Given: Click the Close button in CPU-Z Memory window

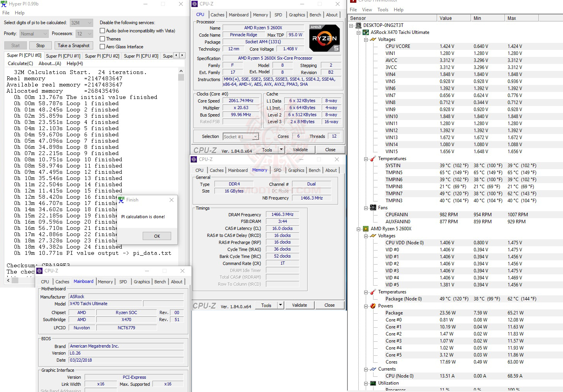Looking at the screenshot, I should pyautogui.click(x=329, y=305).
